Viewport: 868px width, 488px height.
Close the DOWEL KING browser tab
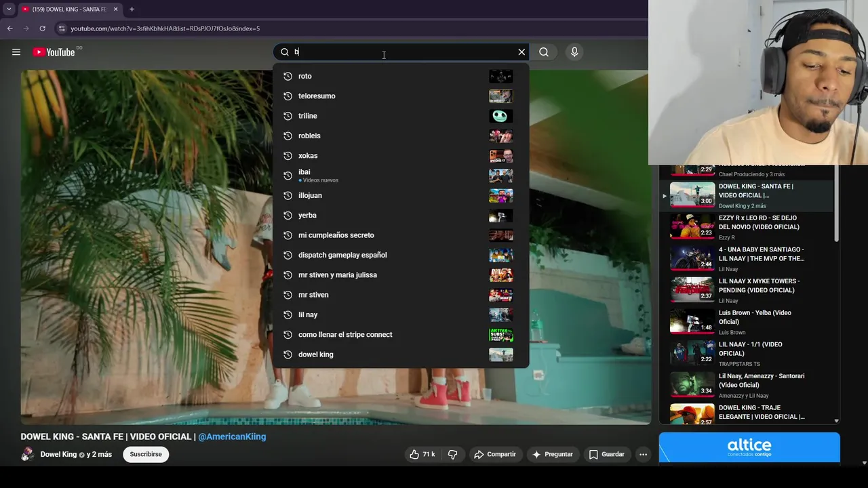pos(115,9)
